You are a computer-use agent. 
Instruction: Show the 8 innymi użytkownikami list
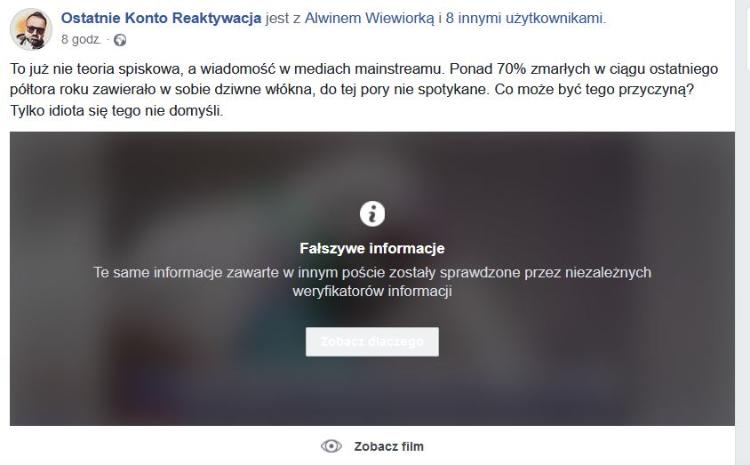(x=525, y=18)
